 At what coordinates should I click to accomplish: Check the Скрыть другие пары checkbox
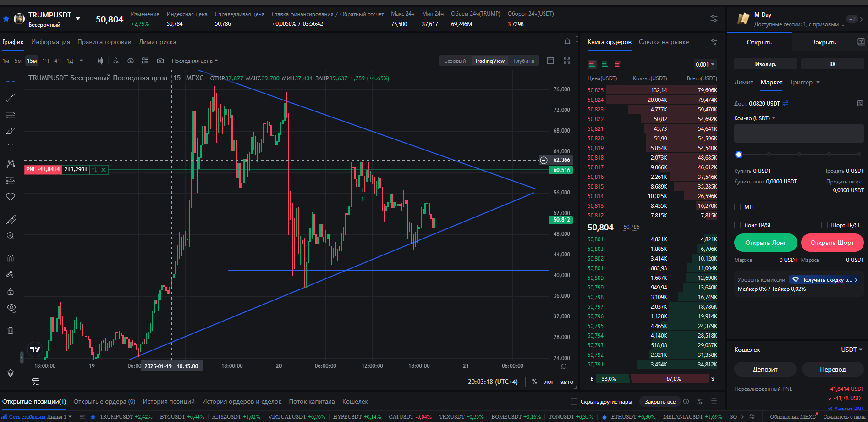point(573,401)
